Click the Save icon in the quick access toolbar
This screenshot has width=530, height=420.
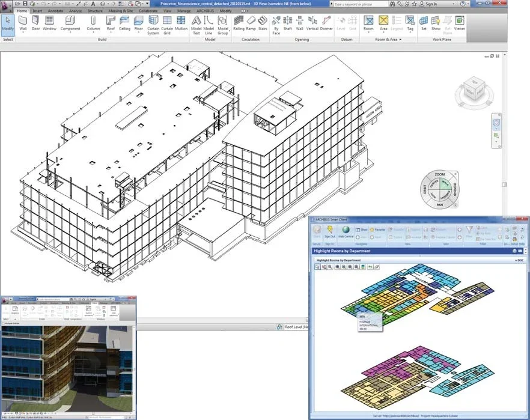25,4
